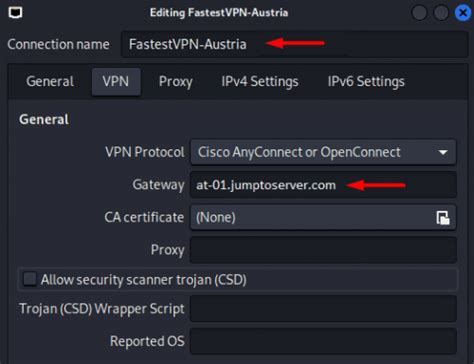Click the Allow security scanner trojan label
This screenshot has height=364, width=474.
tap(144, 280)
